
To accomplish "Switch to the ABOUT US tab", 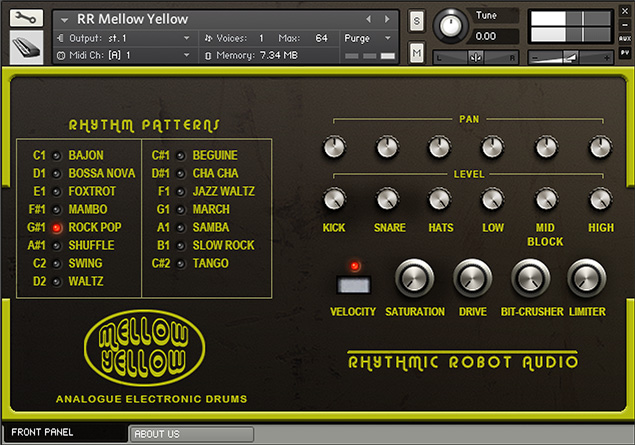I will tap(192, 434).
